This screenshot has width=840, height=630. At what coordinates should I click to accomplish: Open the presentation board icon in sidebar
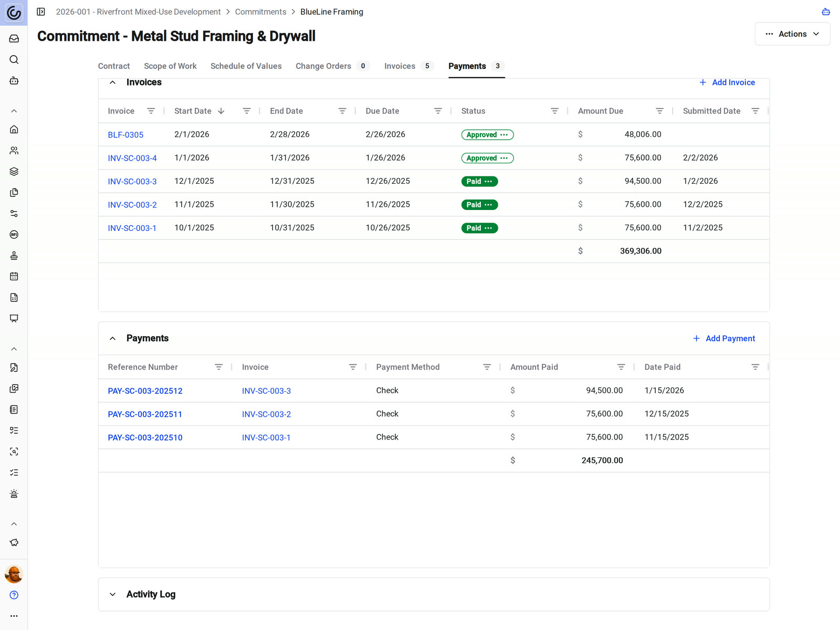(x=14, y=319)
